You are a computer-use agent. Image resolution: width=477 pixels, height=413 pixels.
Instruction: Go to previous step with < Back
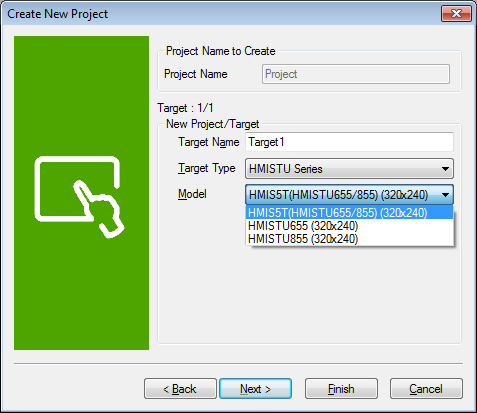(180, 389)
